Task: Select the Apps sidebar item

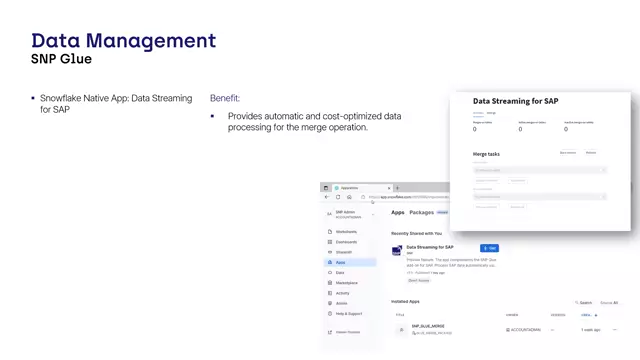Action: pyautogui.click(x=350, y=262)
